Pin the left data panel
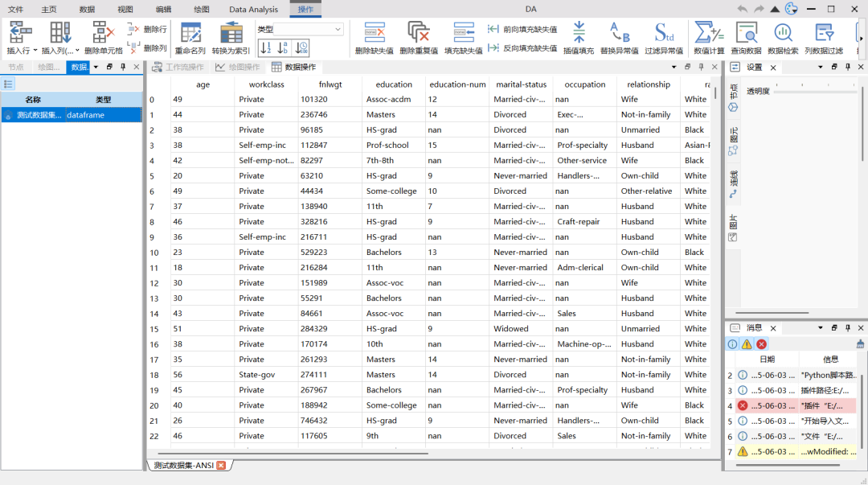Viewport: 868px width, 485px height. (123, 67)
